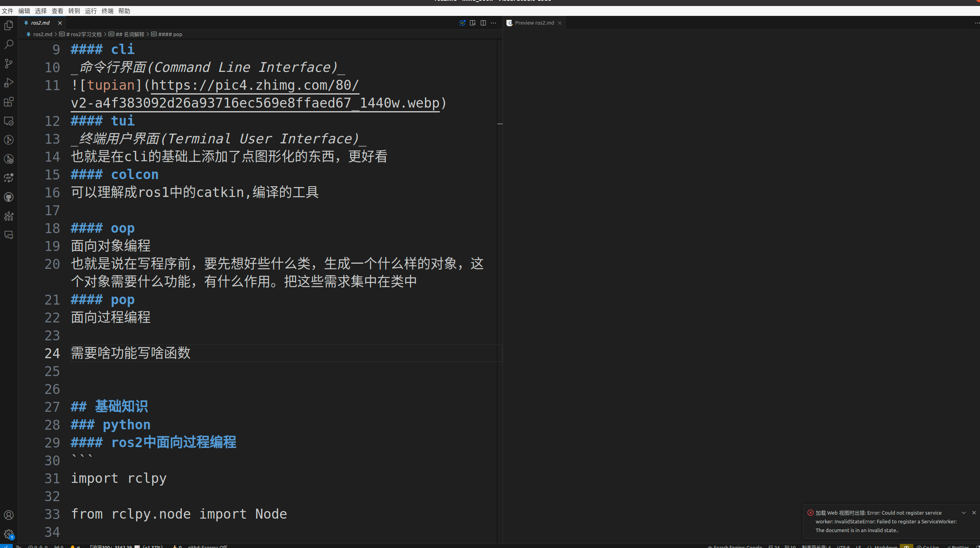Open editor More Actions ellipsis menu
The image size is (980, 548).
click(x=493, y=23)
